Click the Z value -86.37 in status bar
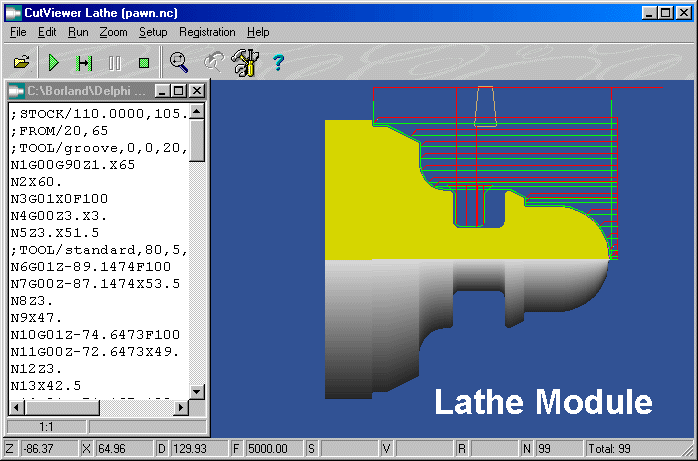The width and height of the screenshot is (698, 461). [x=49, y=449]
